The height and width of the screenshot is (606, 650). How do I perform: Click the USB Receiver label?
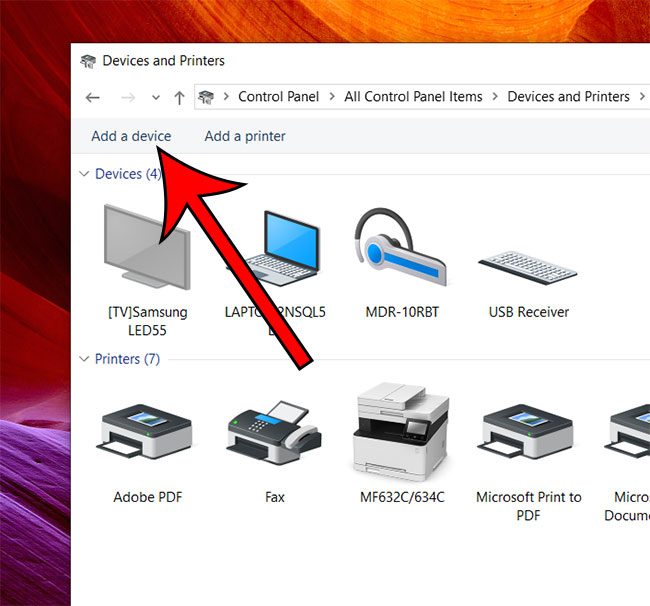click(529, 312)
